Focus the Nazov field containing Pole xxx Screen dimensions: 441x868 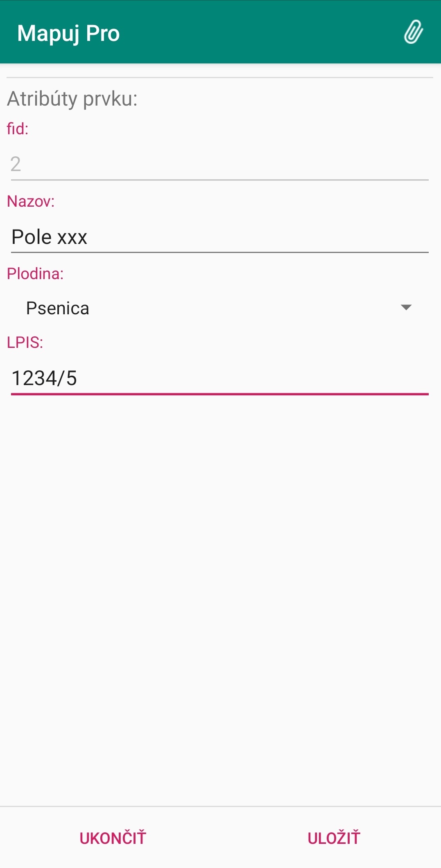219,237
